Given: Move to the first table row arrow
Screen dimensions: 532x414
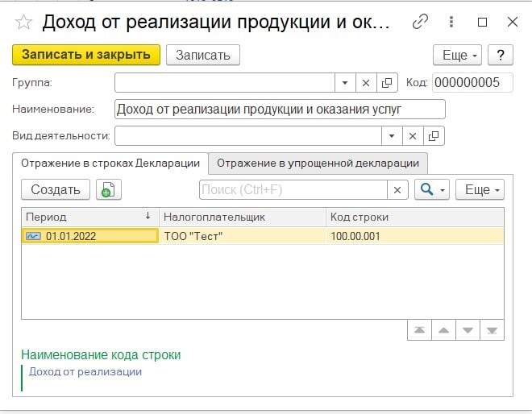Looking at the screenshot, I should click(x=419, y=330).
